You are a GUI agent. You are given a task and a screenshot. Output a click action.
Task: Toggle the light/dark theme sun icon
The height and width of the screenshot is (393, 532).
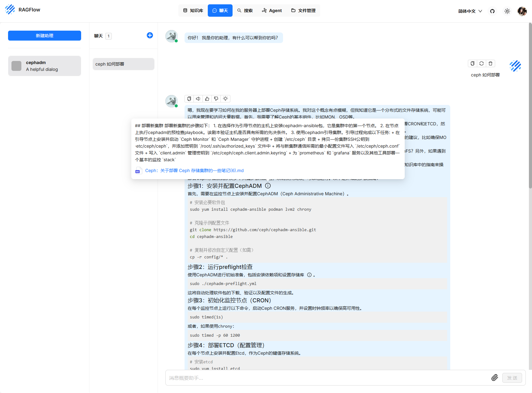click(507, 11)
